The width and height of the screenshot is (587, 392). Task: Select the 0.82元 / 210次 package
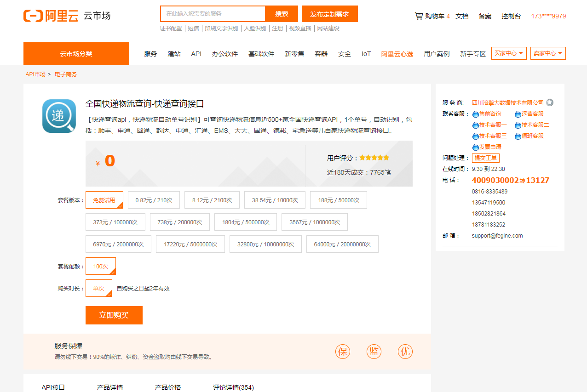154,200
